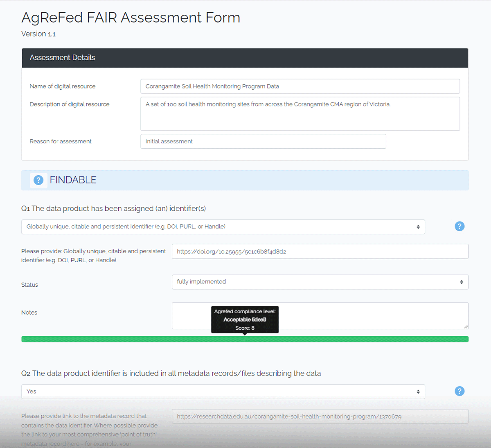Open the Q2 metadata question help icon
491x448 pixels.
(x=459, y=391)
